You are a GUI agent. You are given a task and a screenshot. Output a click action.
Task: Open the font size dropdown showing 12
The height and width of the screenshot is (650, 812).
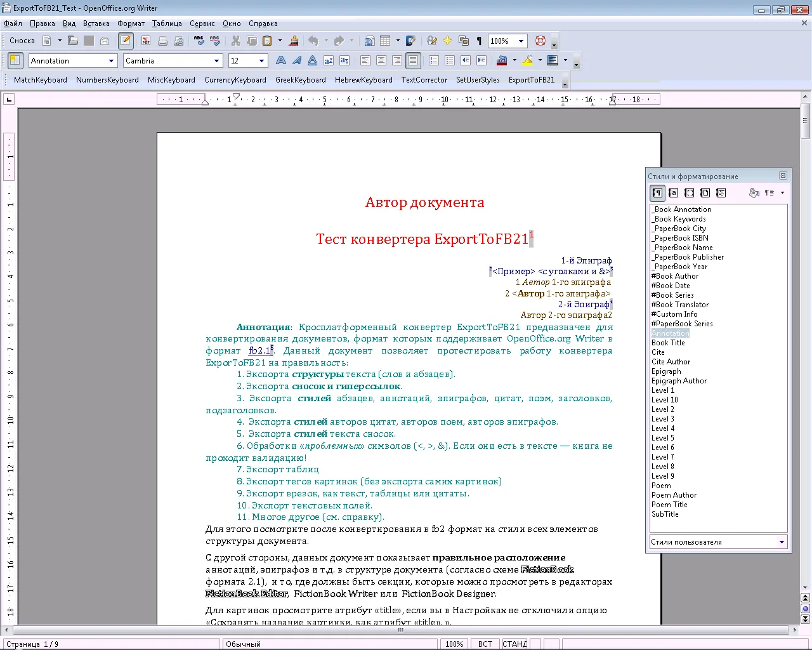262,61
